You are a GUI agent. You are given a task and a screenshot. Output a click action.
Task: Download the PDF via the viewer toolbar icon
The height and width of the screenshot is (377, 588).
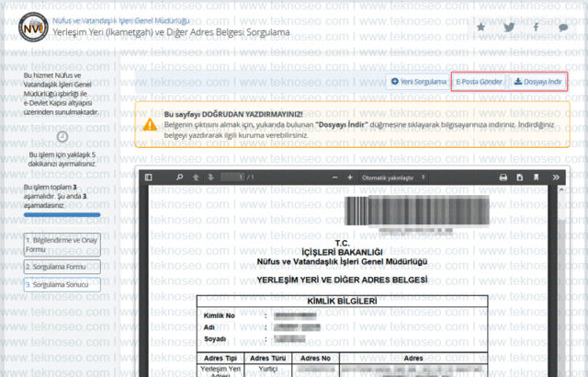pos(519,177)
